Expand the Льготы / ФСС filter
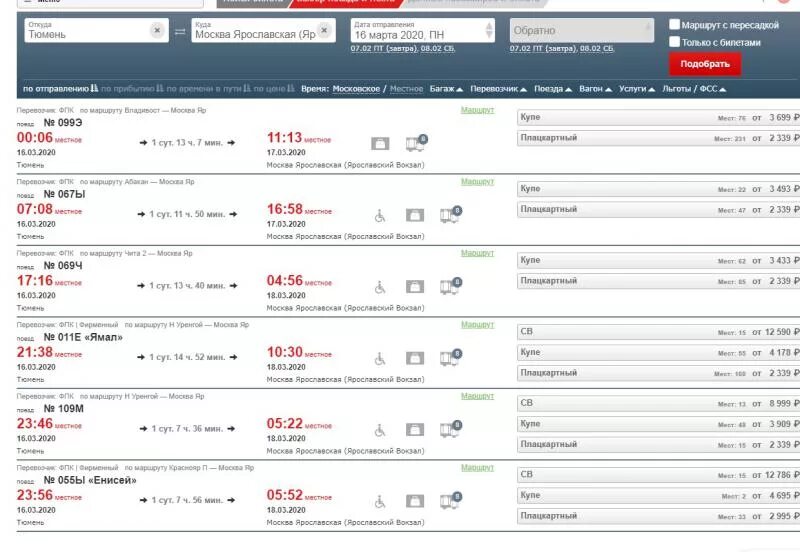The height and width of the screenshot is (552, 800). (693, 89)
